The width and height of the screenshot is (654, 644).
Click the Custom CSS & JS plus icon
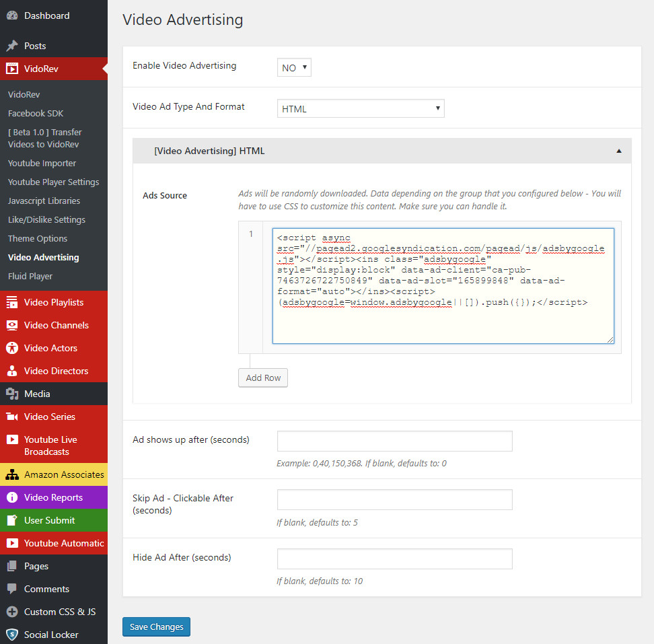12,612
